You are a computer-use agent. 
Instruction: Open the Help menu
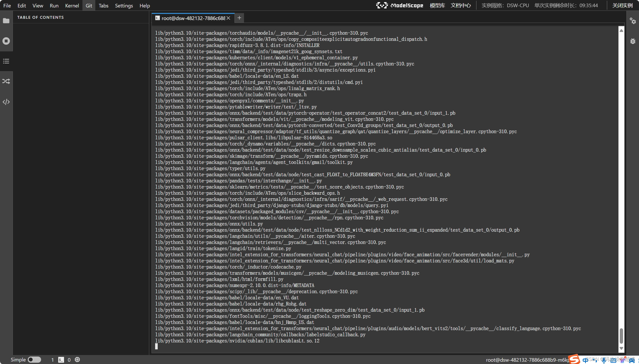tap(145, 5)
